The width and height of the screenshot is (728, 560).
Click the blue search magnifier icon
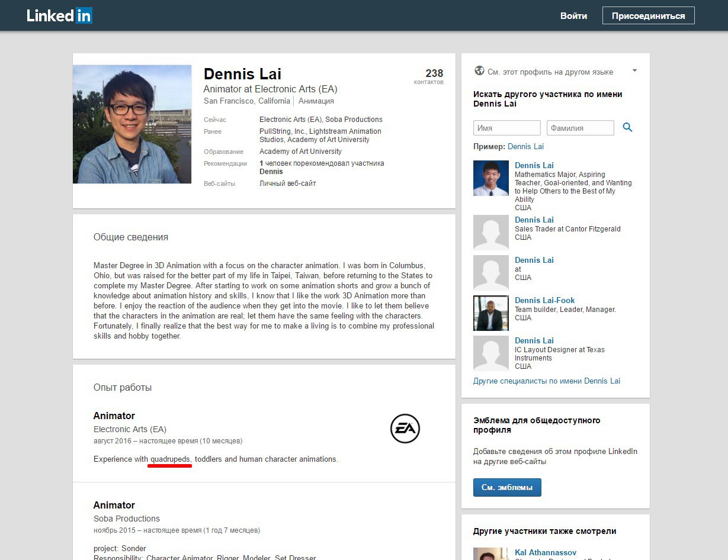pos(627,127)
